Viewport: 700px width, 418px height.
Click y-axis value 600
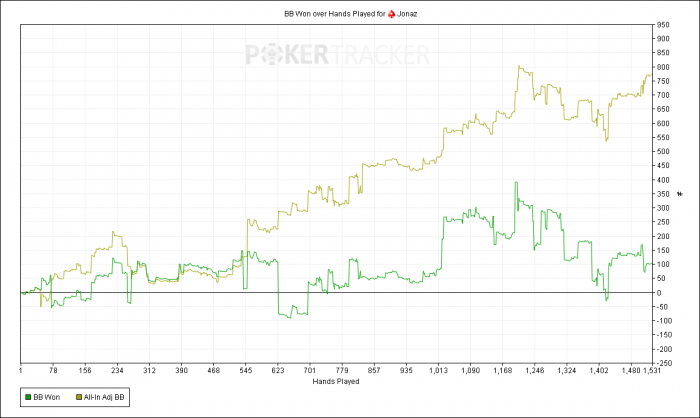(x=663, y=124)
